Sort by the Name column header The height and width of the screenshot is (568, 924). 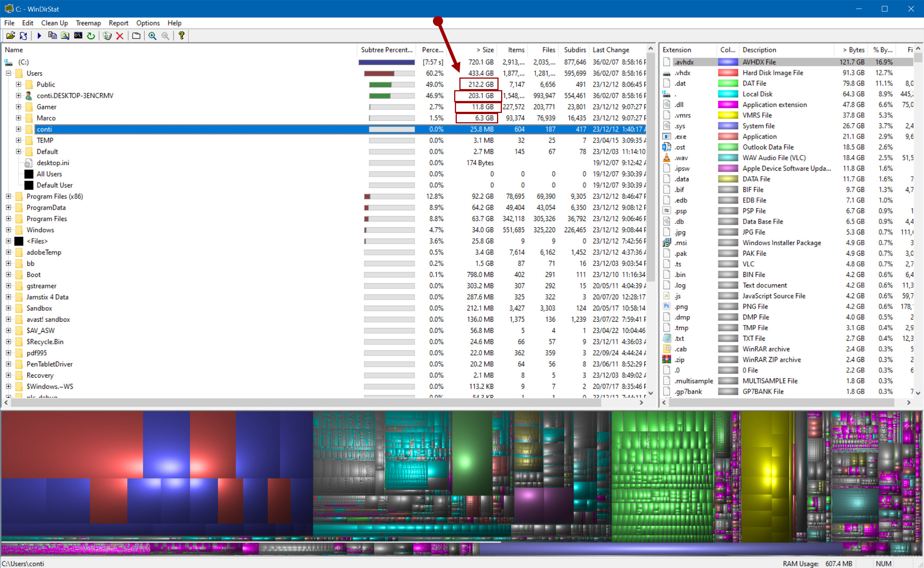click(x=180, y=50)
